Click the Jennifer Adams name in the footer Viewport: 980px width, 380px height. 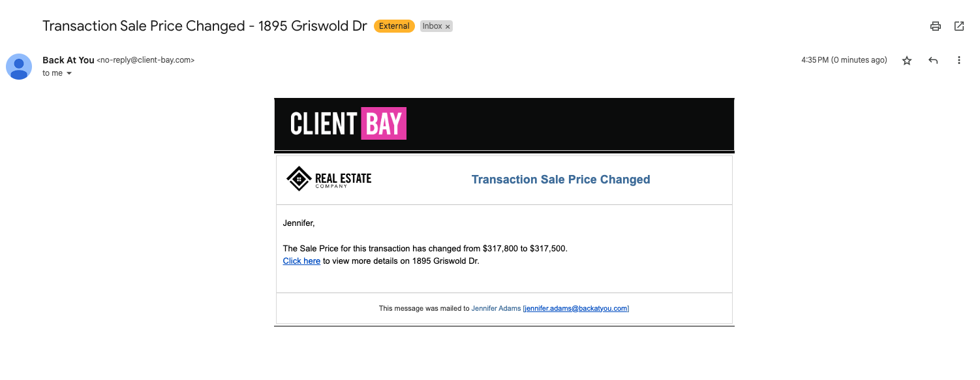pos(496,308)
